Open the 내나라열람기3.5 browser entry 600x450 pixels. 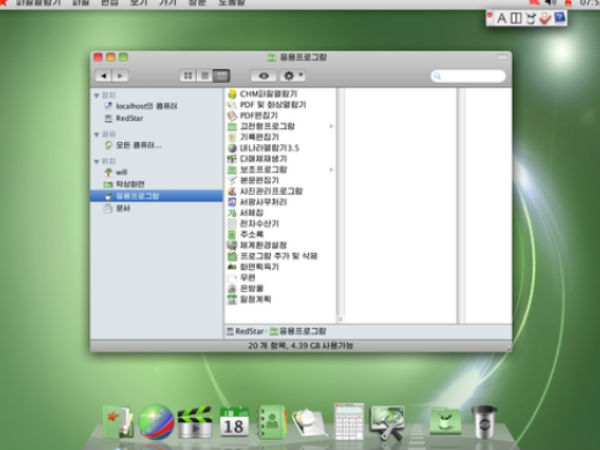tap(263, 148)
